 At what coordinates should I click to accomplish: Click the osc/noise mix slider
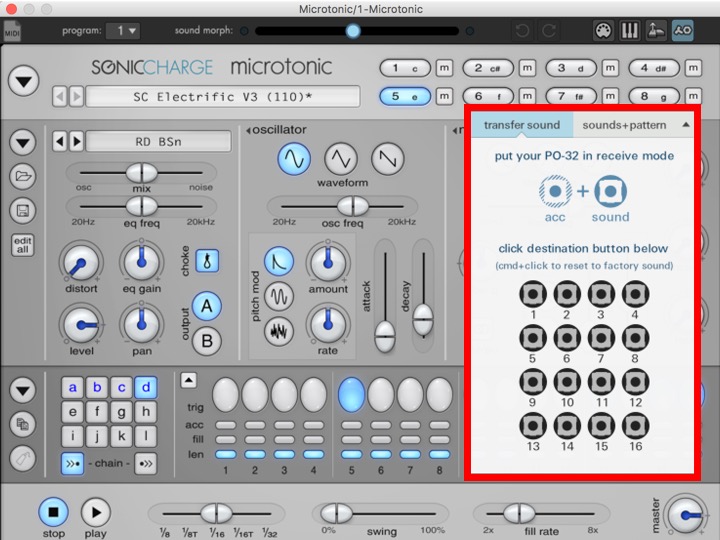click(141, 173)
